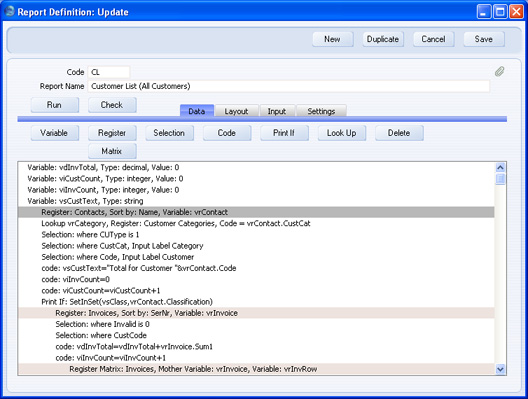Delete the selected line

(x=399, y=133)
